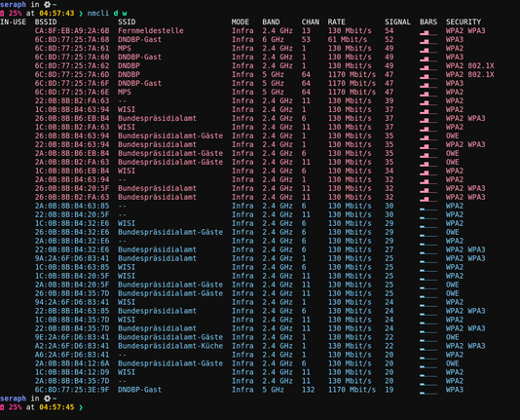Click the timestamp 04:57:45 in the prompt

56,407
